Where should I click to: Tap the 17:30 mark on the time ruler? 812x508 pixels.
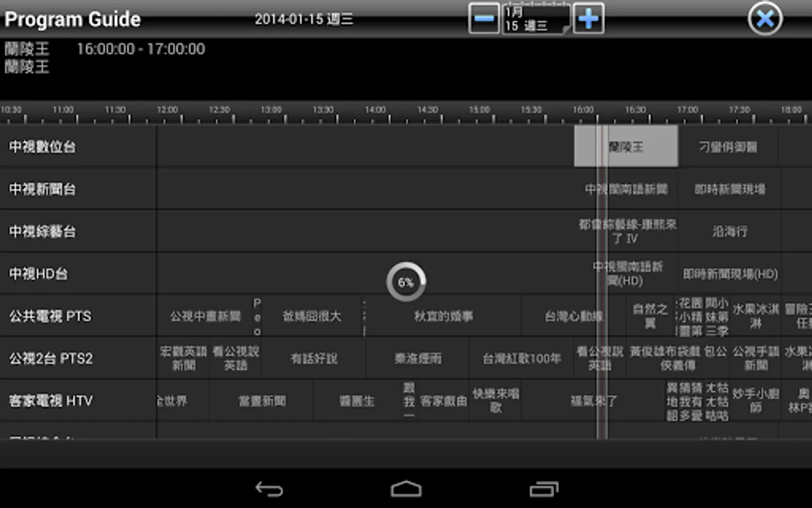pos(739,110)
